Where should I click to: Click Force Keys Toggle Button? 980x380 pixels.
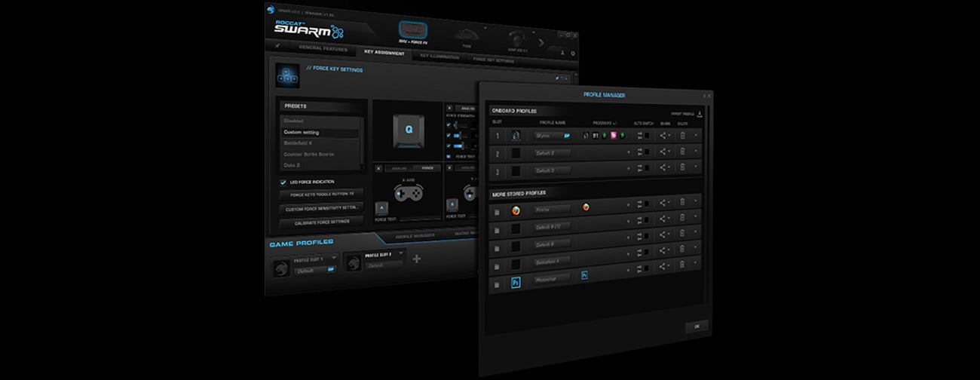[x=322, y=194]
